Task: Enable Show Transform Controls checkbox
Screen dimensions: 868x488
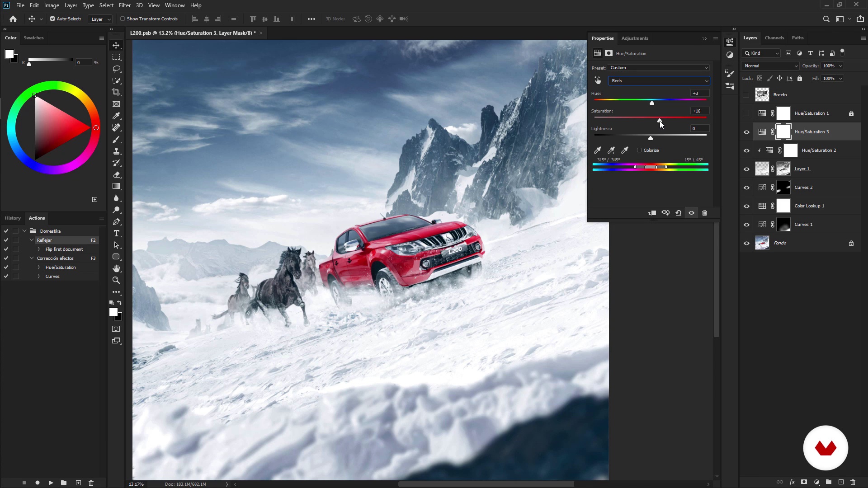Action: pyautogui.click(x=123, y=19)
